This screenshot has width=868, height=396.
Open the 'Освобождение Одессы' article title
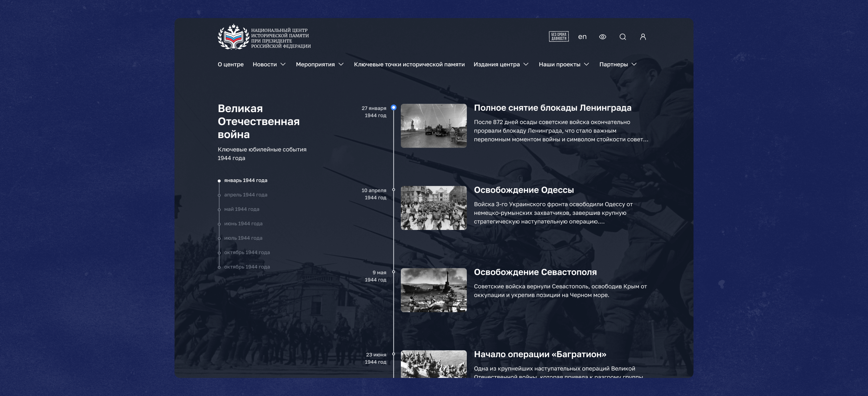(524, 190)
